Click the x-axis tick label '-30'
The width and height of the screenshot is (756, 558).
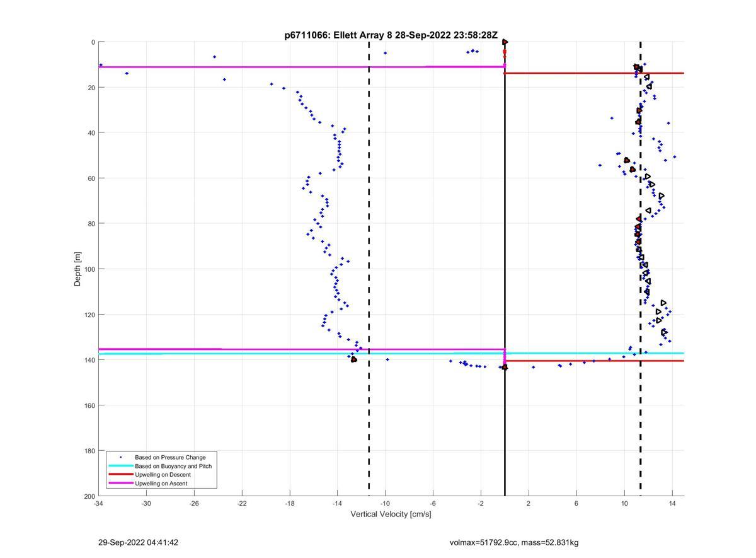[x=146, y=503]
